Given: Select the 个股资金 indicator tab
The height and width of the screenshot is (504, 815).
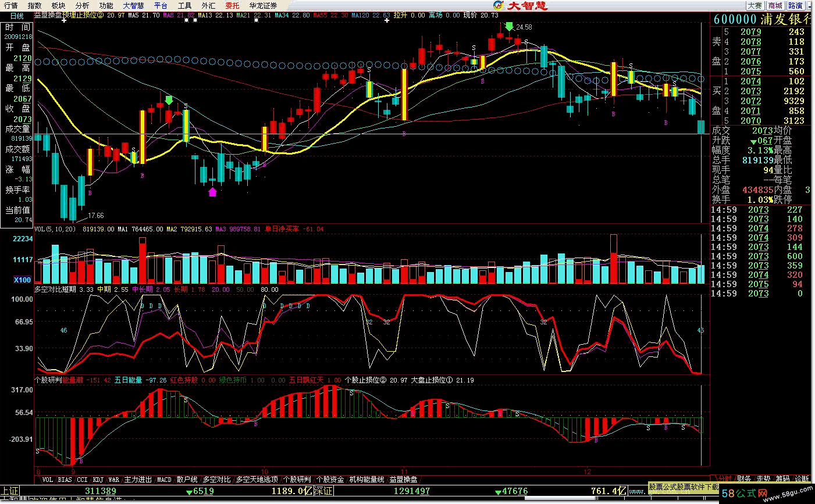Looking at the screenshot, I should [330, 480].
